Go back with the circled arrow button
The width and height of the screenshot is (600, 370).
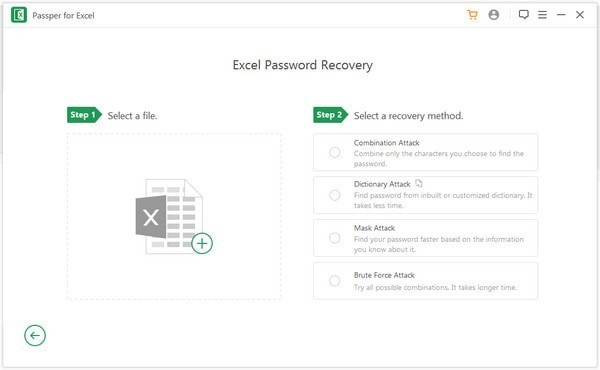(x=35, y=336)
